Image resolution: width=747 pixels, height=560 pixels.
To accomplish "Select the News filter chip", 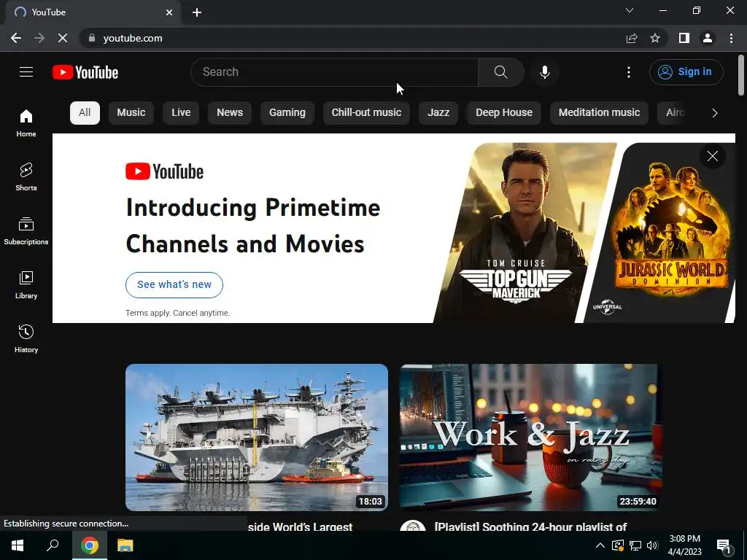I will pyautogui.click(x=230, y=113).
